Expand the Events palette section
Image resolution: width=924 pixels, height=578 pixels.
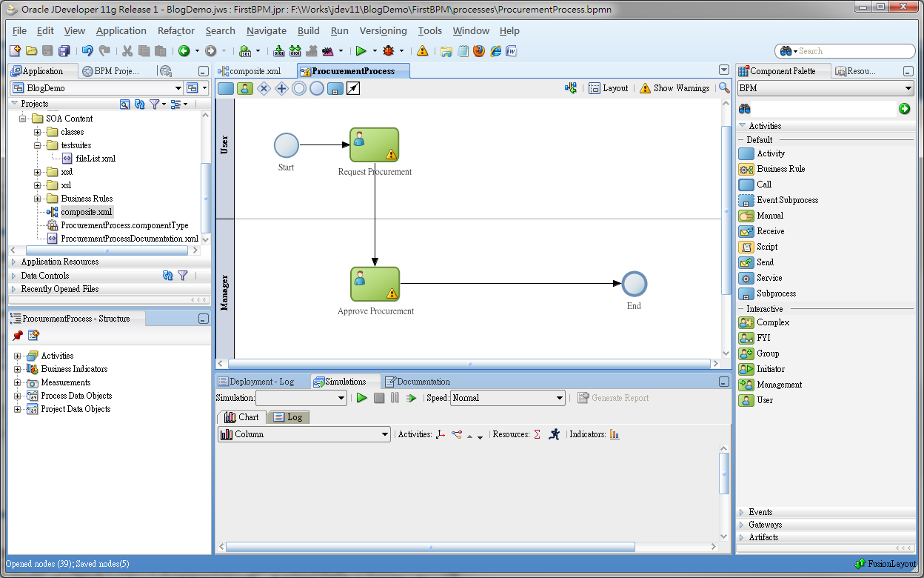[x=742, y=512]
